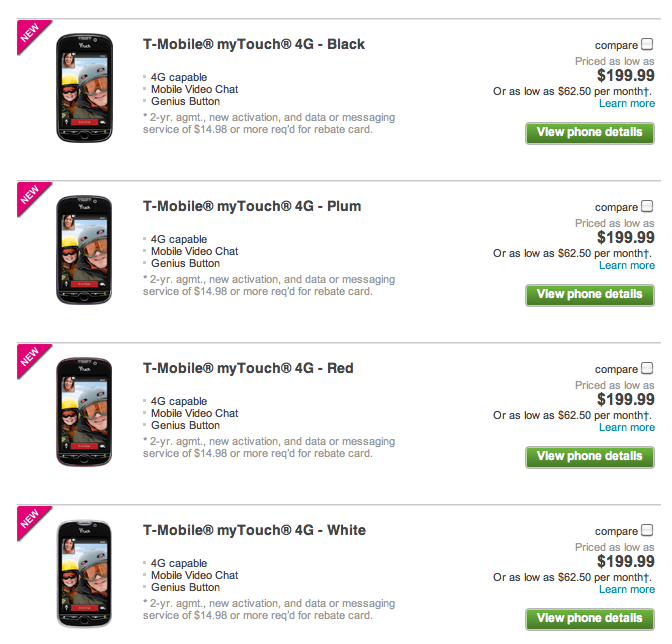Viewport: 672px width, 644px height.
Task: Open the red myTouch 4G phone image
Action: [x=84, y=412]
